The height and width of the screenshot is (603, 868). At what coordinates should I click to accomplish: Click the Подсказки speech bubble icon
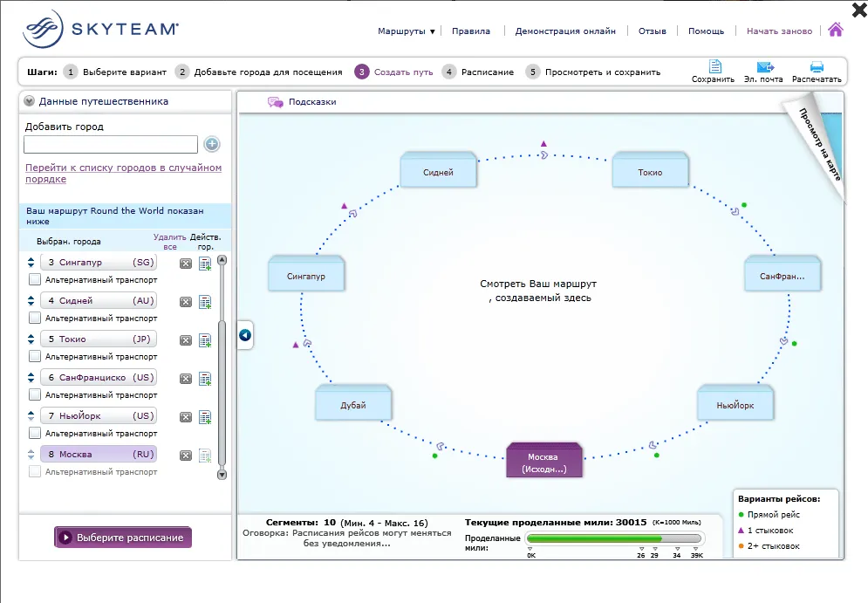(275, 102)
